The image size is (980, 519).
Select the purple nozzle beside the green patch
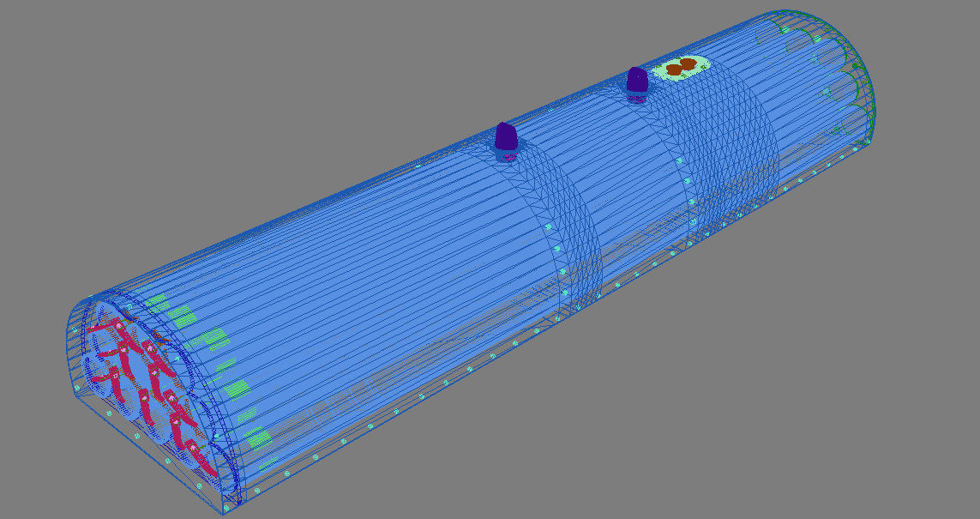pyautogui.click(x=637, y=80)
